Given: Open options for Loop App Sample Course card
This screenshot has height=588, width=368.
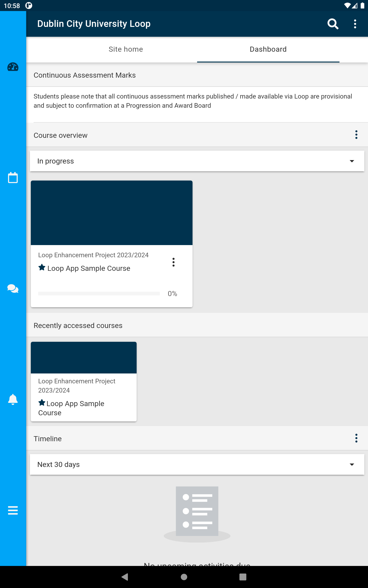Looking at the screenshot, I should pyautogui.click(x=173, y=262).
